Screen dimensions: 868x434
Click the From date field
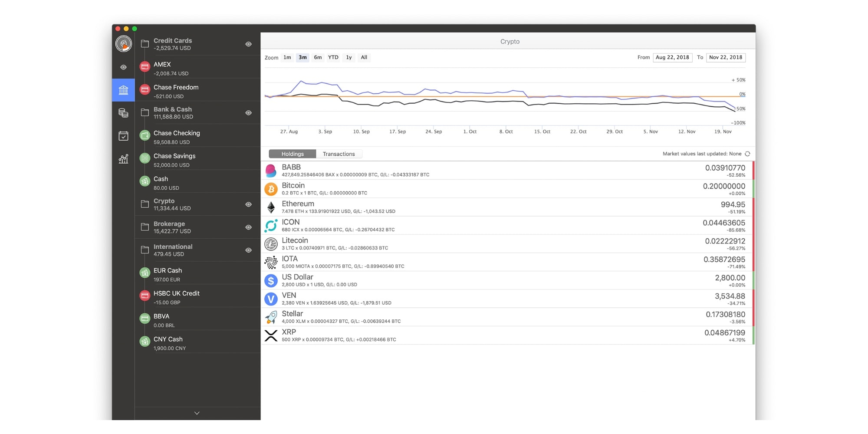click(672, 57)
